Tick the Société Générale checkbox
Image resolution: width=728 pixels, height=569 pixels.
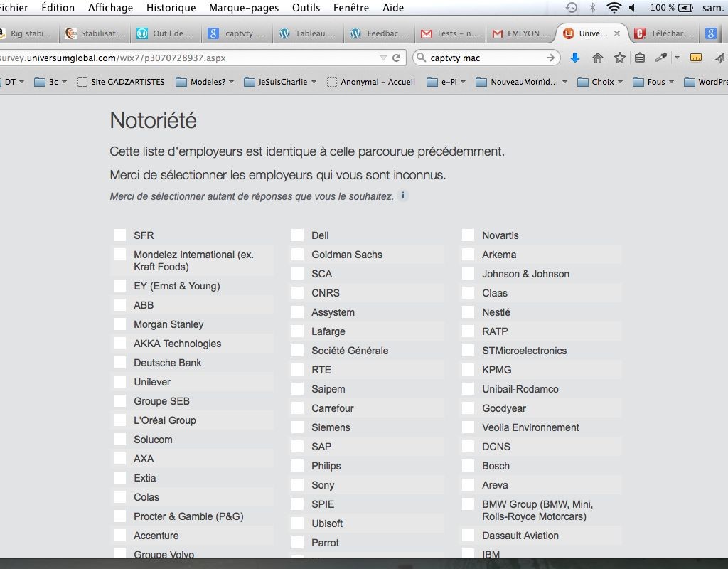point(298,351)
